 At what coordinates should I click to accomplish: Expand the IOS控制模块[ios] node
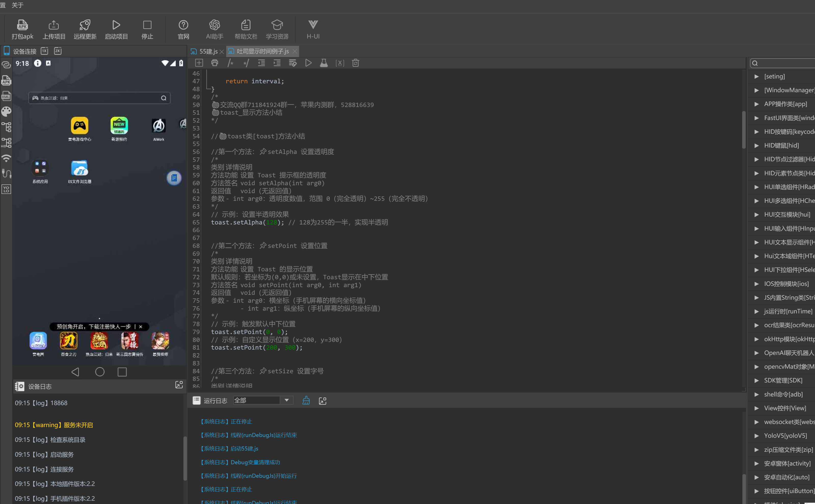coord(757,284)
